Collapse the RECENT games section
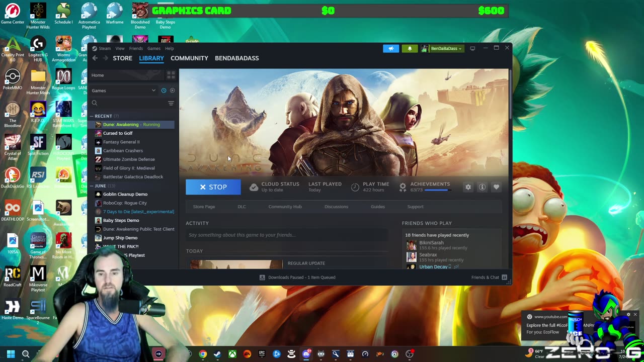644x362 pixels. 93,116
